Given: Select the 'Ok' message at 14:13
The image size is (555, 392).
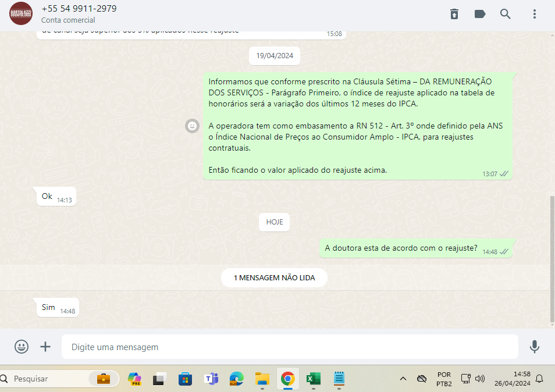Looking at the screenshot, I should [x=56, y=197].
